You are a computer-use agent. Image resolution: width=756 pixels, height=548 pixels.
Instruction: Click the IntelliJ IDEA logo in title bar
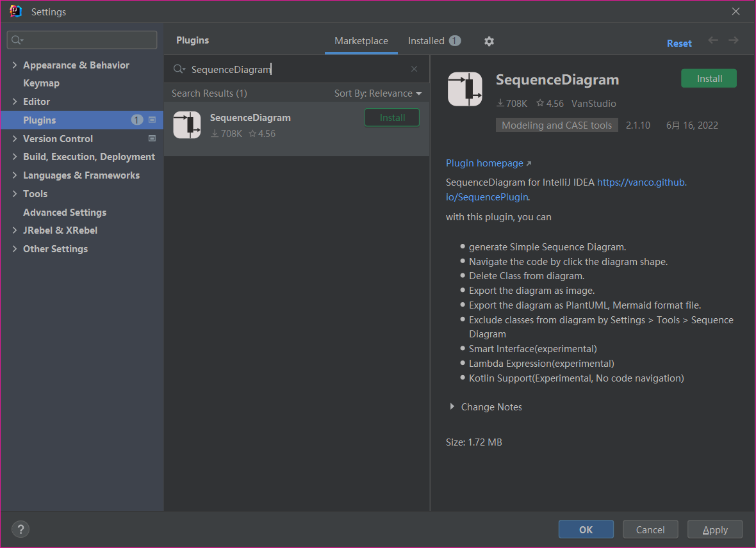[15, 12]
